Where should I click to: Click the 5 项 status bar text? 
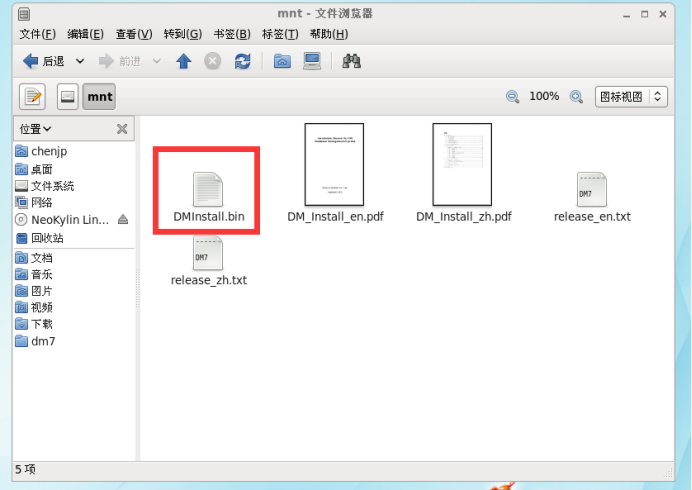point(25,469)
